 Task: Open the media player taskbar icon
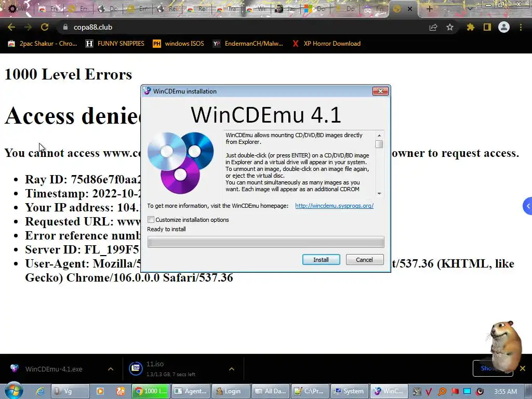100,391
